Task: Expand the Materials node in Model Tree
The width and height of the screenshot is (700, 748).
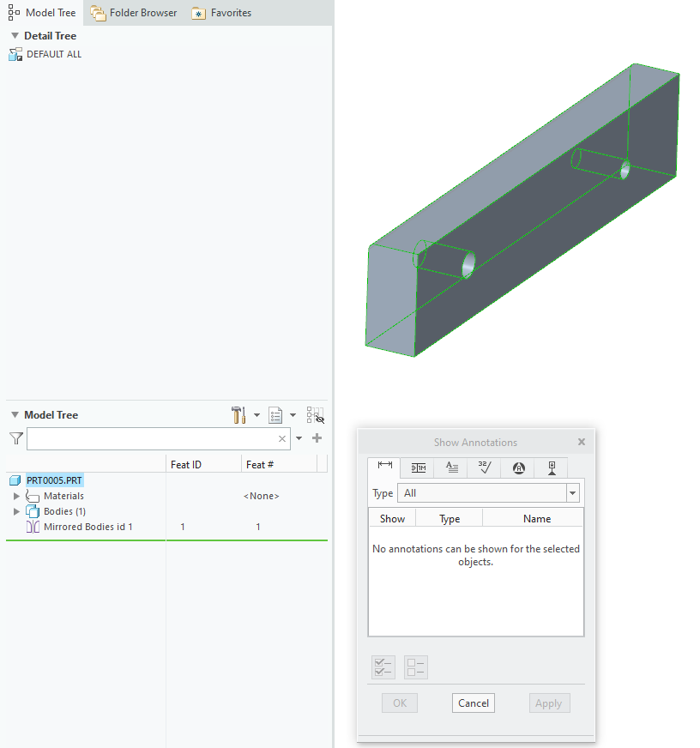Action: coord(18,496)
